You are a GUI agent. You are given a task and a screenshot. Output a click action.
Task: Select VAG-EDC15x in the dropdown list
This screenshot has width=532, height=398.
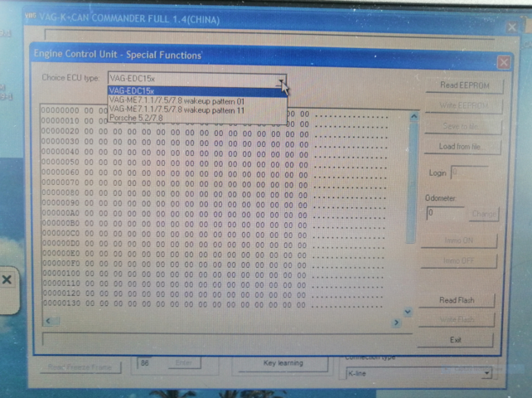point(197,91)
